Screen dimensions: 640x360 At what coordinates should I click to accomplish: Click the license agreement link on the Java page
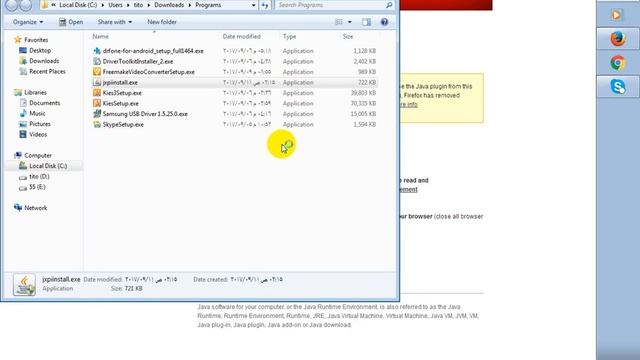point(408,189)
